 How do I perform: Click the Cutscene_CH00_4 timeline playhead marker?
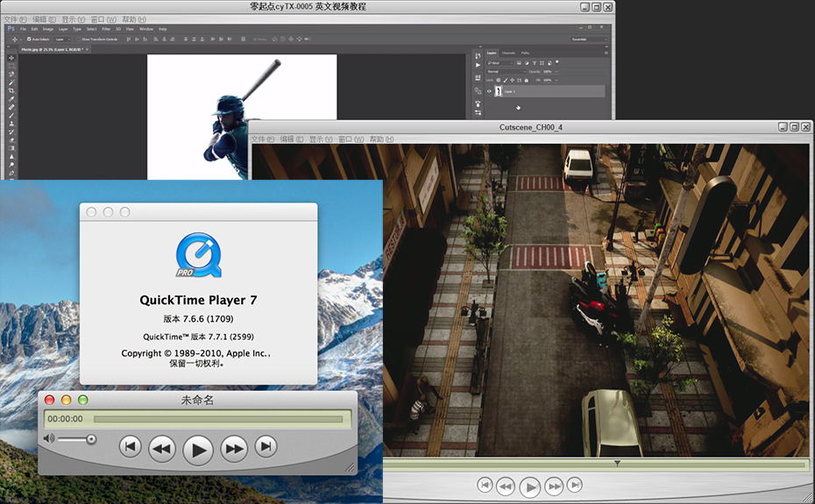click(x=617, y=463)
